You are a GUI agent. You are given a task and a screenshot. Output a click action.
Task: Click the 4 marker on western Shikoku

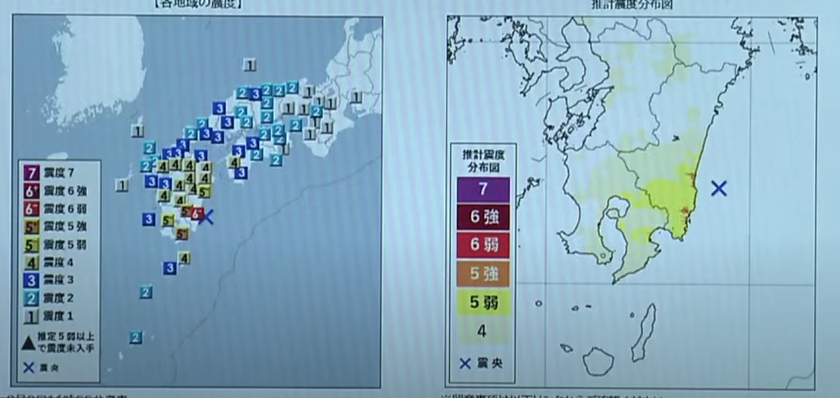(x=234, y=162)
